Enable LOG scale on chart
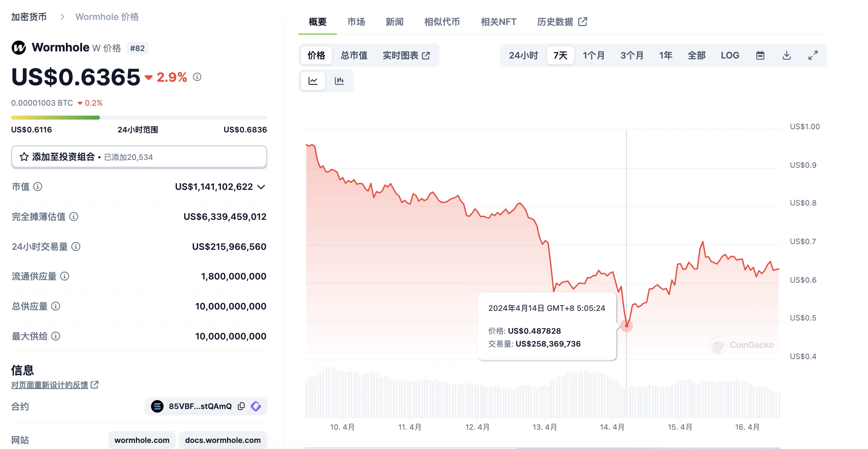 click(730, 55)
